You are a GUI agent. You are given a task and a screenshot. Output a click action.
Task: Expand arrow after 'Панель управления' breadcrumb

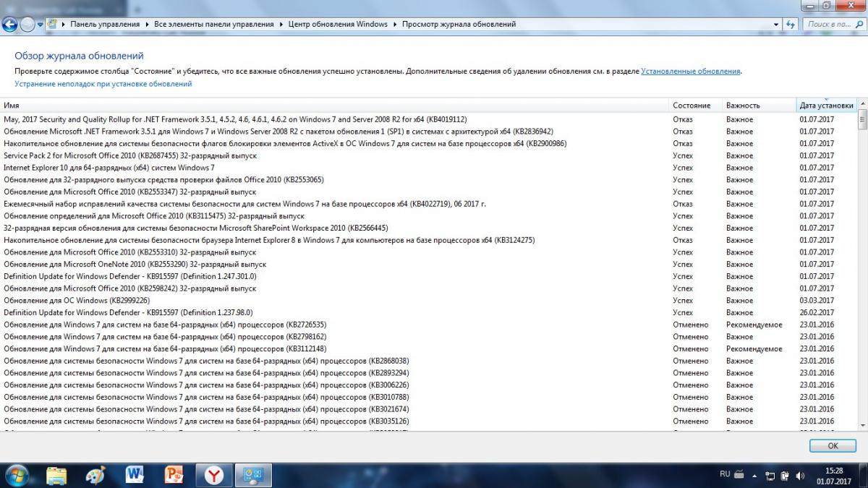pos(147,24)
